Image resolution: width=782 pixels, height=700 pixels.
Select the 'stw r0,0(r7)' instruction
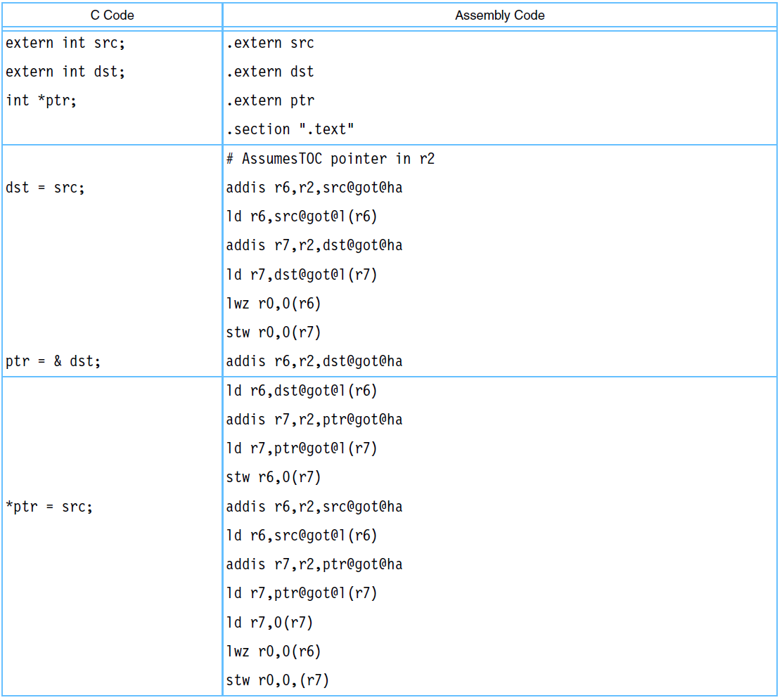(274, 332)
